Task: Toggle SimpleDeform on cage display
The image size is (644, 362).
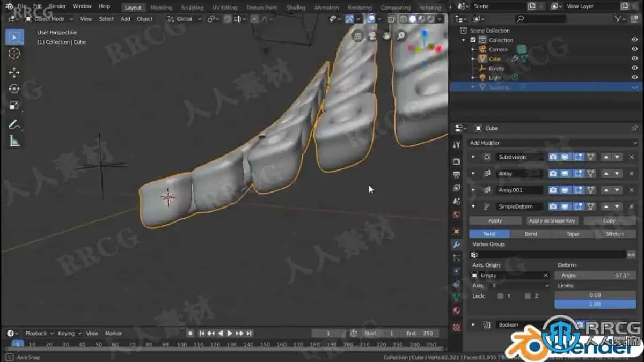Action: 591,206
